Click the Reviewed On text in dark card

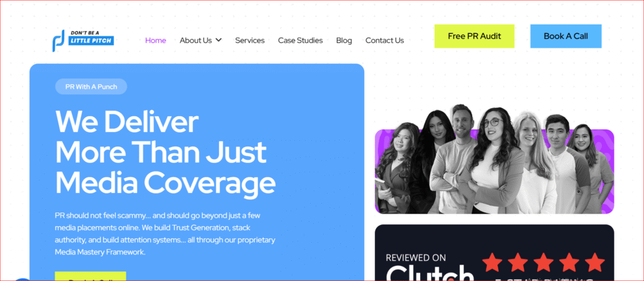coord(416,258)
